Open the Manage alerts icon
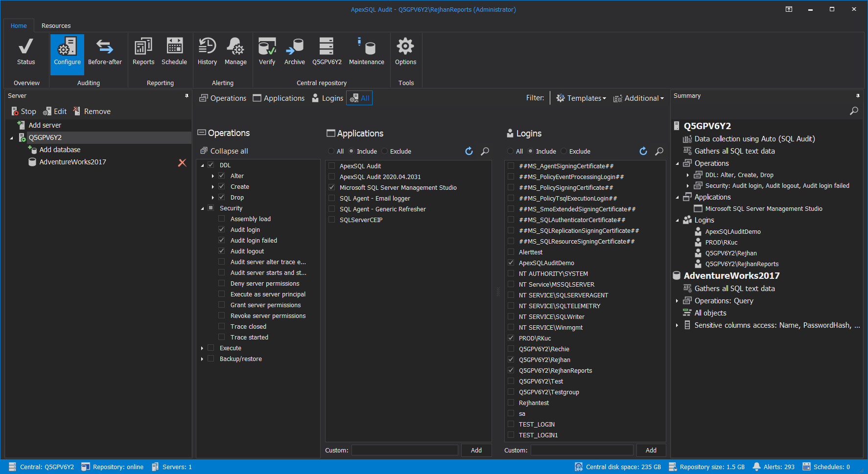The height and width of the screenshot is (474, 868). 235,52
